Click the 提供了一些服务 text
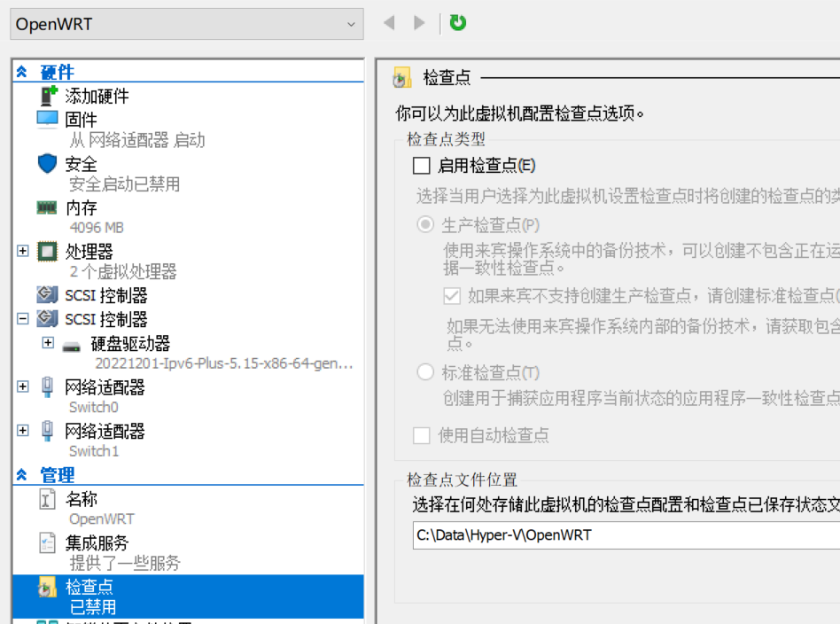The height and width of the screenshot is (624, 840). tap(124, 563)
